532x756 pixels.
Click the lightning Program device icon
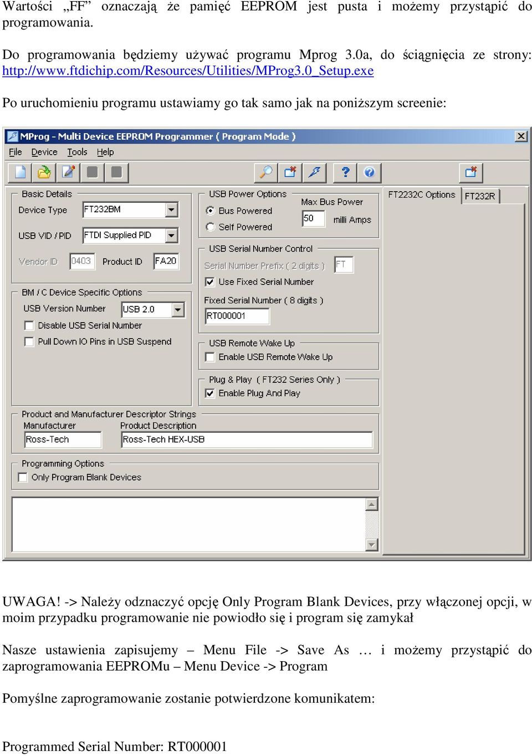314,172
